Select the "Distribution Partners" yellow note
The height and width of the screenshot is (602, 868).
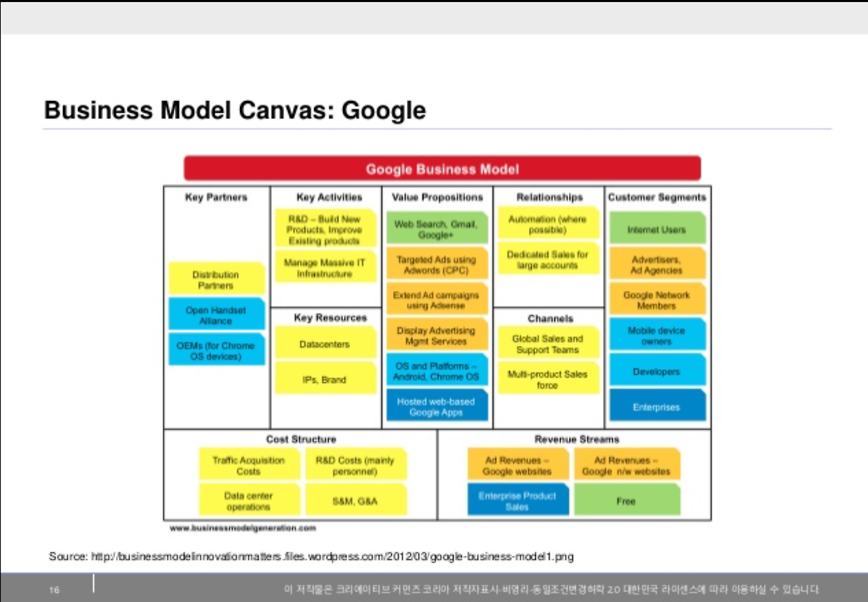coord(216,279)
